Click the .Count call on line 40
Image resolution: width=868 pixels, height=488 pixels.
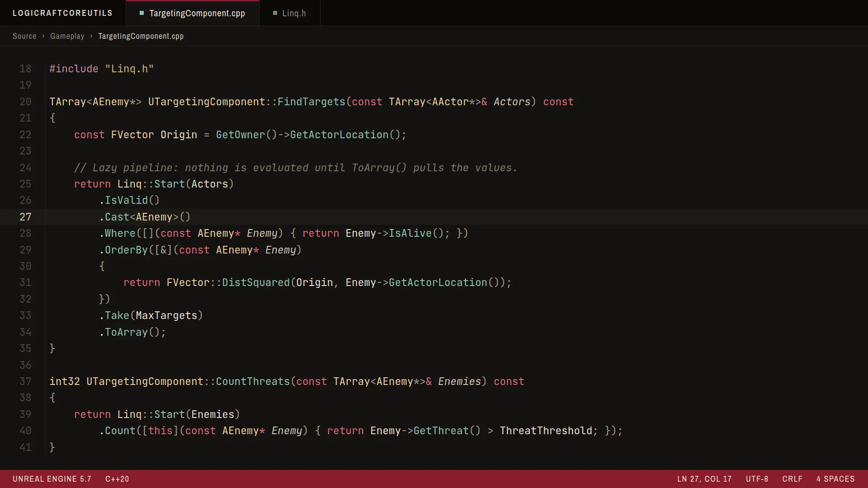coord(117,431)
